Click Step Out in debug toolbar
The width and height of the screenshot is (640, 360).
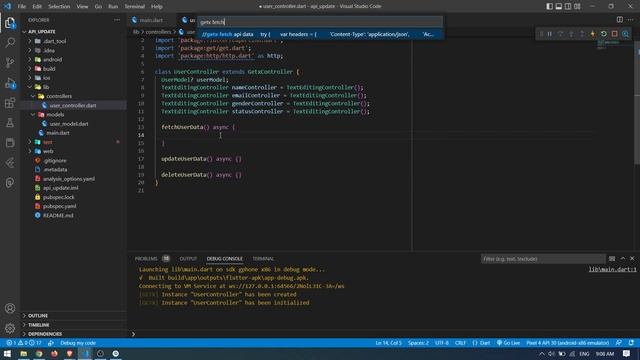pos(582,34)
